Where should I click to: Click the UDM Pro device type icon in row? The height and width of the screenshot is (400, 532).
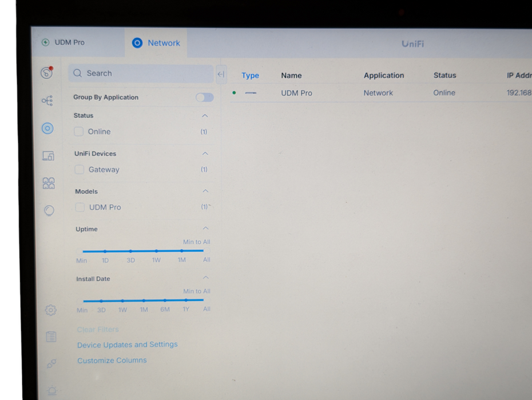pos(251,93)
